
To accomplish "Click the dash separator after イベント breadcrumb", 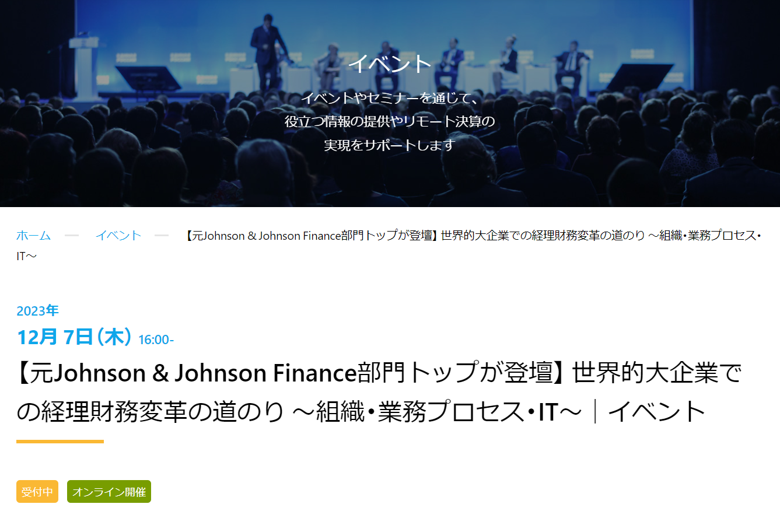I will (162, 236).
